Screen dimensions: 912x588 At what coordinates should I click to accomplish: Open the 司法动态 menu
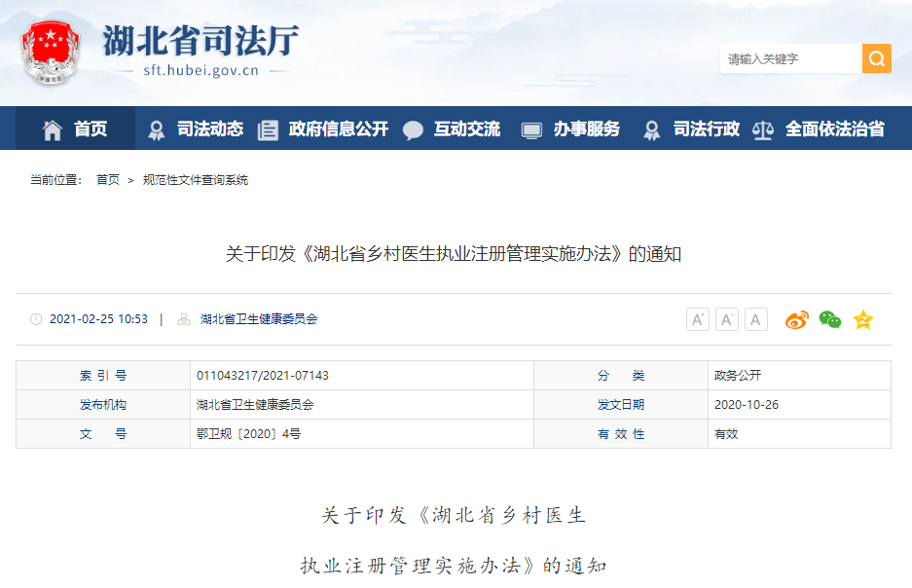click(195, 129)
